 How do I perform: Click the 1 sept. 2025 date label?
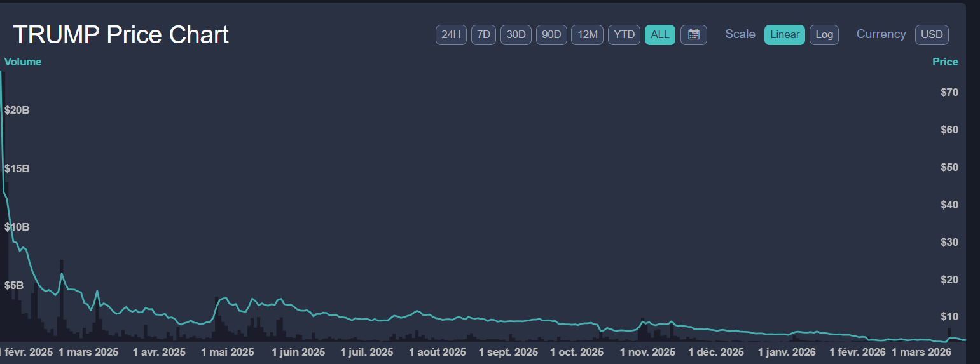click(x=508, y=352)
